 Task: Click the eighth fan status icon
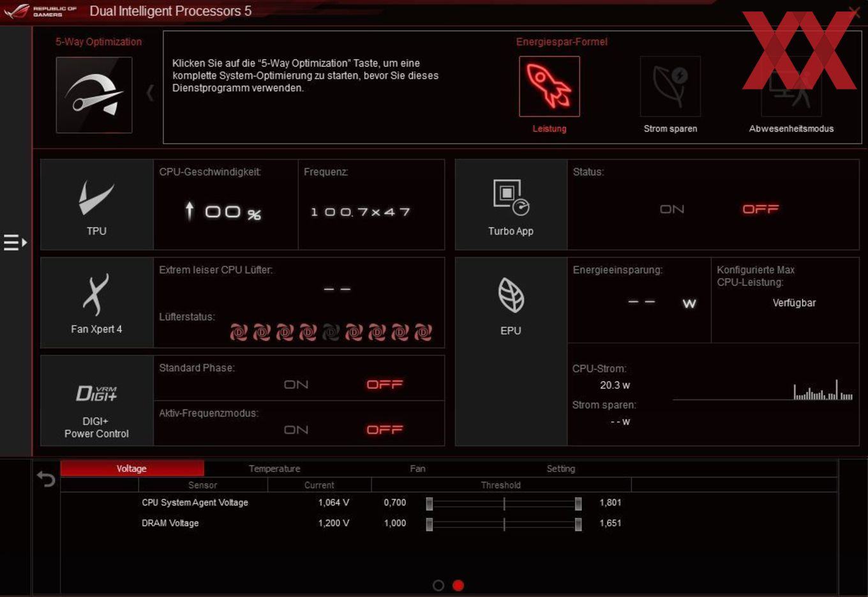pos(400,332)
